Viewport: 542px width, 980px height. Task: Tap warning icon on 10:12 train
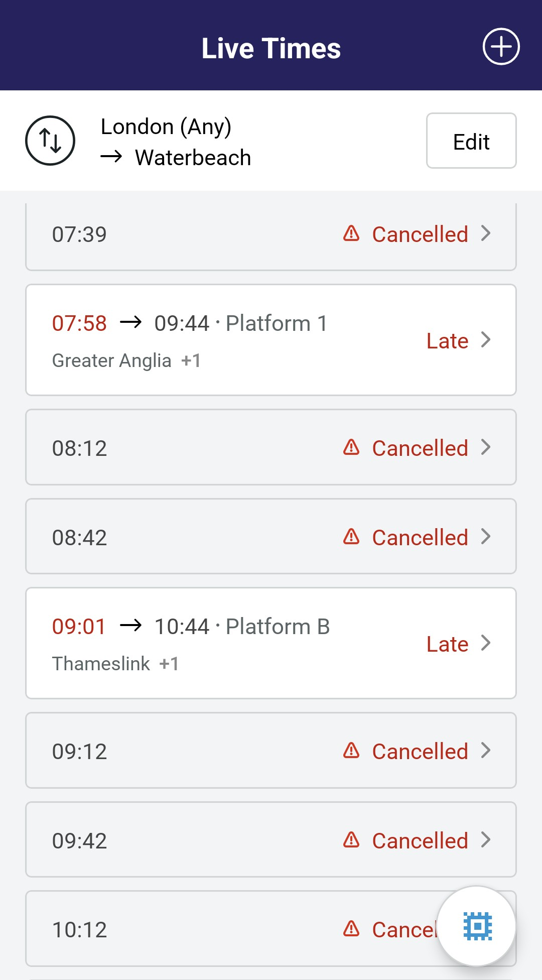pyautogui.click(x=351, y=929)
